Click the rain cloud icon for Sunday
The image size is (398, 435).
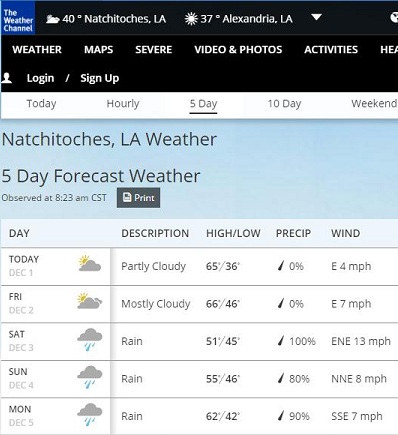pyautogui.click(x=90, y=377)
